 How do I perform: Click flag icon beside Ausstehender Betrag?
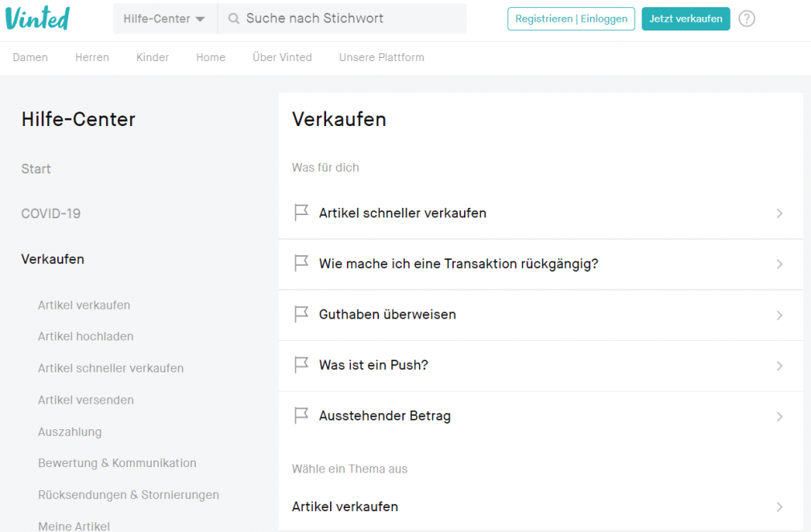click(301, 416)
